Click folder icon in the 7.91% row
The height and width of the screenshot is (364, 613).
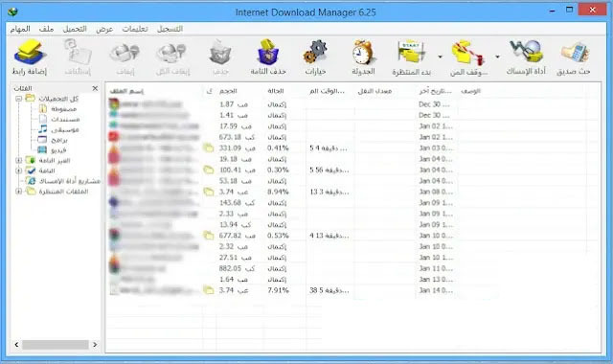pyautogui.click(x=209, y=290)
